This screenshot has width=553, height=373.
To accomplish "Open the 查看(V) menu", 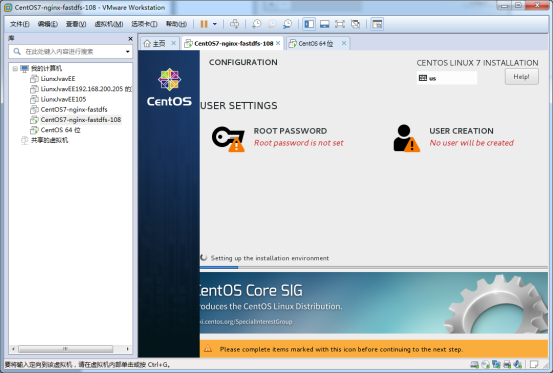I will coord(76,24).
